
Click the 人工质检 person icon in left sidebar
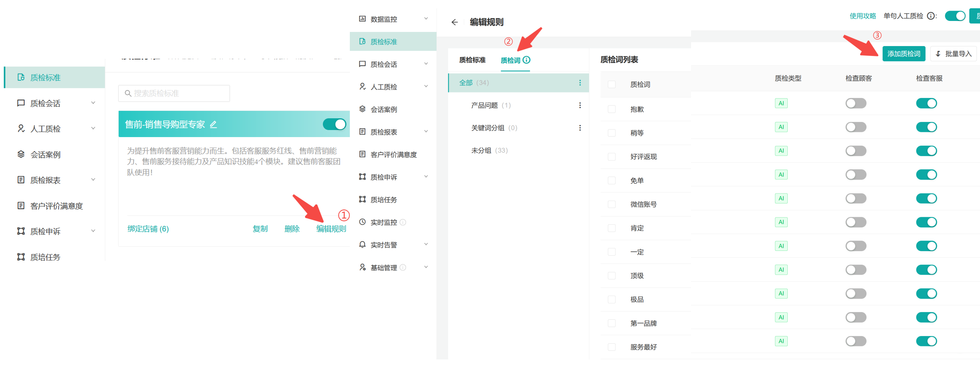click(21, 129)
